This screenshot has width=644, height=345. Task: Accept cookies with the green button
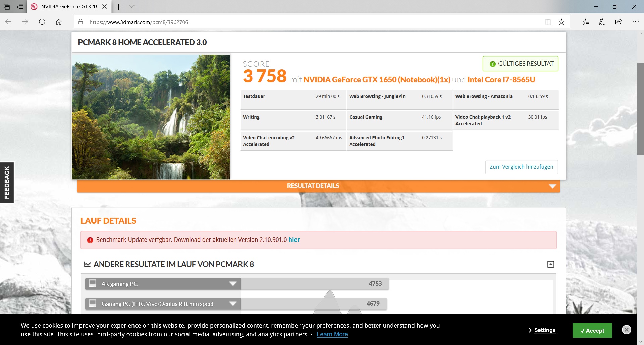click(x=592, y=331)
